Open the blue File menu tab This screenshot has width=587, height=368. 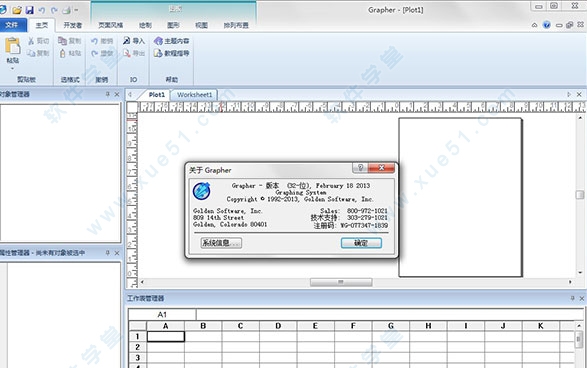pos(12,25)
